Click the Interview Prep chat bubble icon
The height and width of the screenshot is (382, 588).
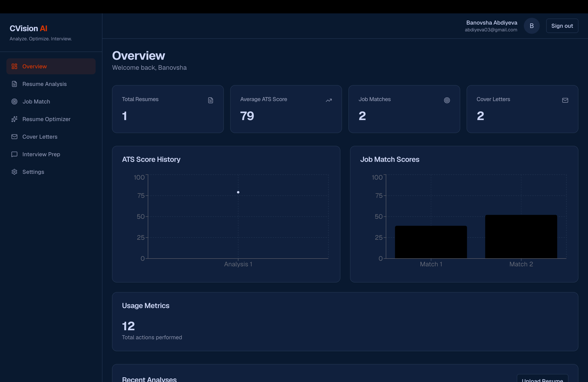click(14, 154)
